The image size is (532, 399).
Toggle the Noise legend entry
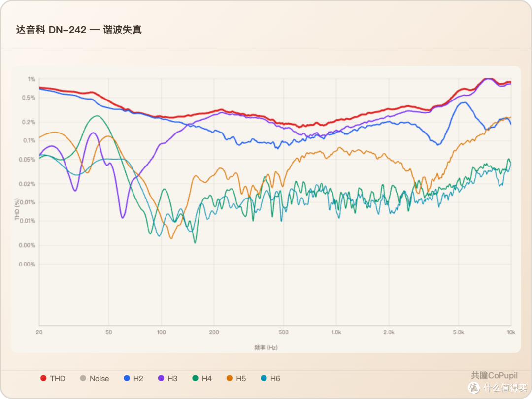(94, 379)
